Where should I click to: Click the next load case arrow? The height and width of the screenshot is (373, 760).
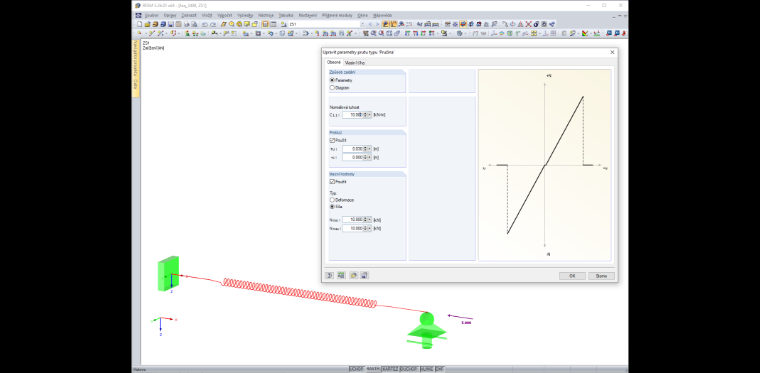378,24
